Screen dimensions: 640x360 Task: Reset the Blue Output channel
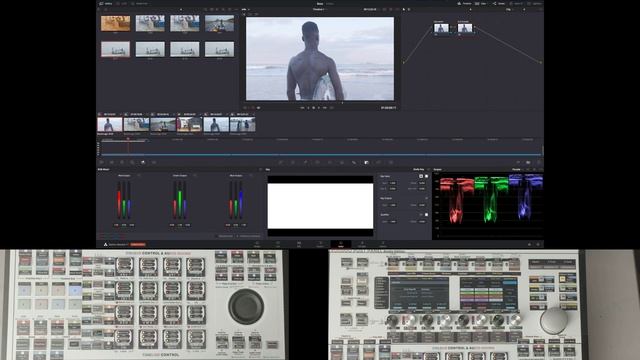[x=251, y=176]
